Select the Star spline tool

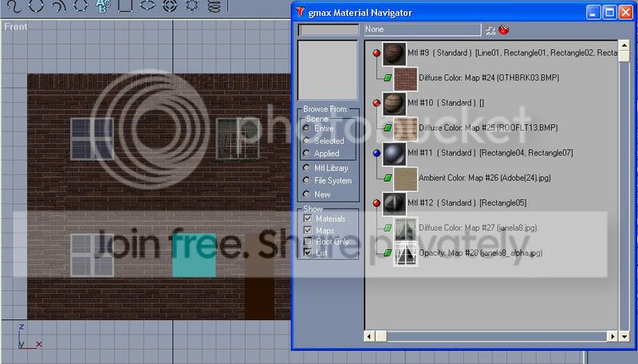(x=191, y=6)
